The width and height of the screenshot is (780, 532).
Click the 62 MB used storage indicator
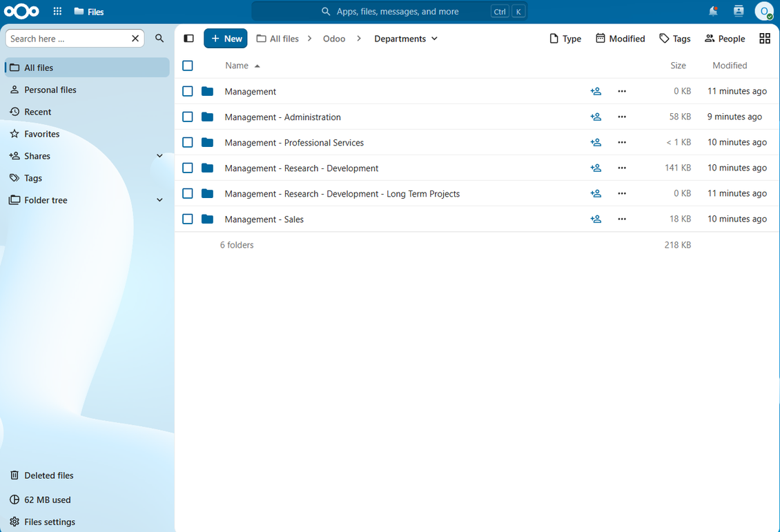[x=87, y=500]
